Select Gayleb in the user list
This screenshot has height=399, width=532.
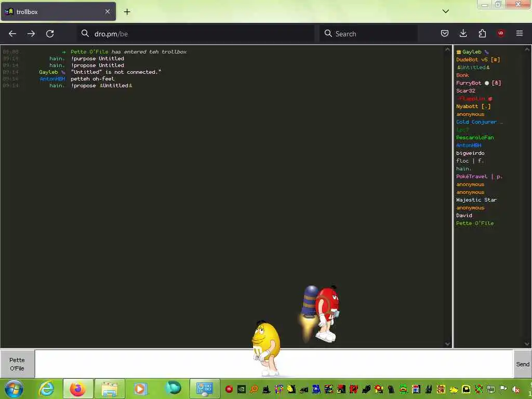coord(472,52)
